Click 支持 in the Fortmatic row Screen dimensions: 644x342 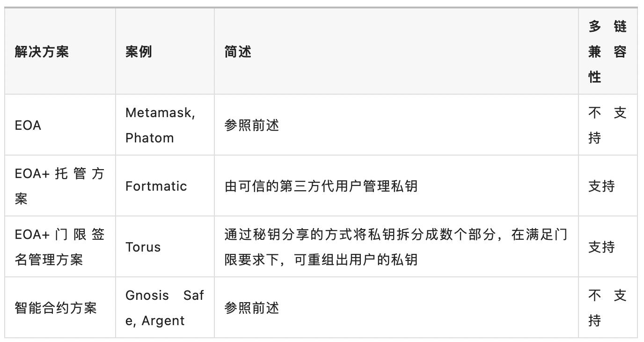click(601, 186)
